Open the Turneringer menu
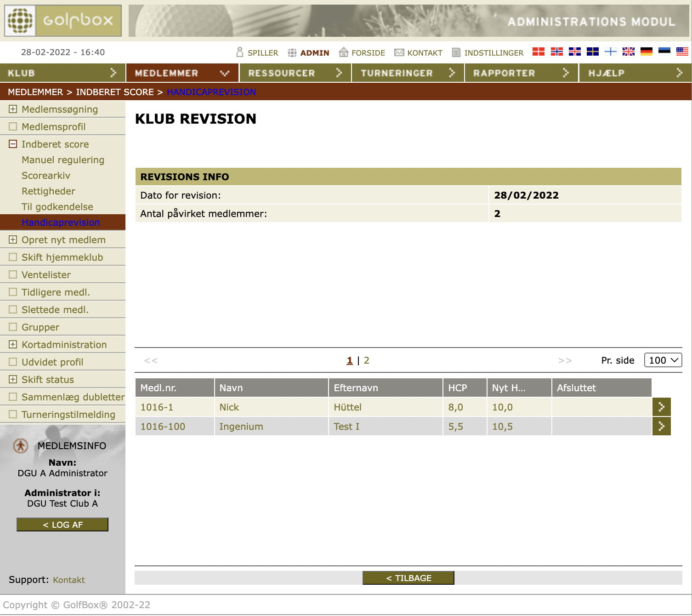 click(407, 73)
